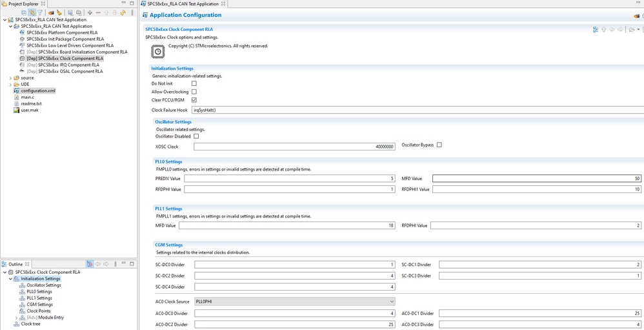This screenshot has width=644, height=330.
Task: Open the Outline view menu dots
Action: (x=115, y=263)
